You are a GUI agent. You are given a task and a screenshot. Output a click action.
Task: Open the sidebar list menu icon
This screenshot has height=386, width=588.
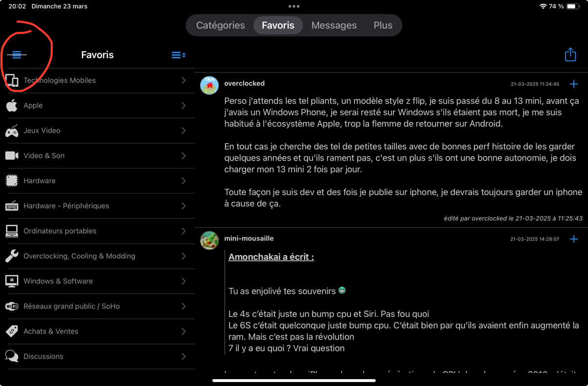tap(17, 55)
